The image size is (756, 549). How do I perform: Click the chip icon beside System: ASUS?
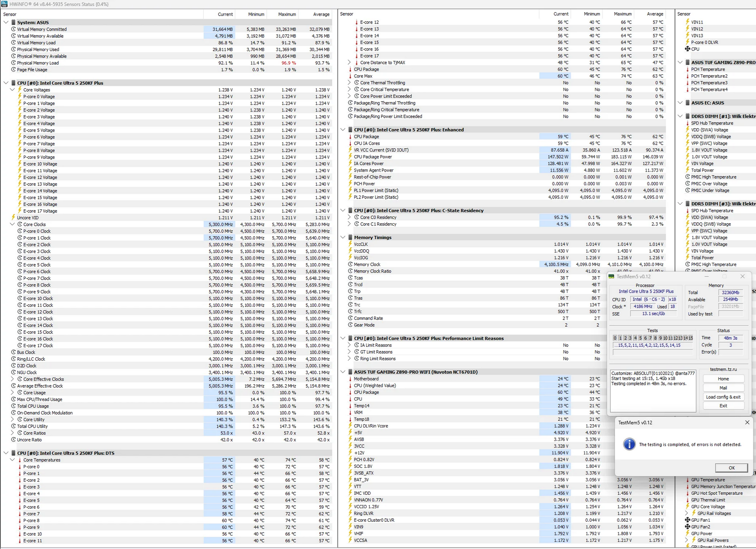(x=13, y=23)
